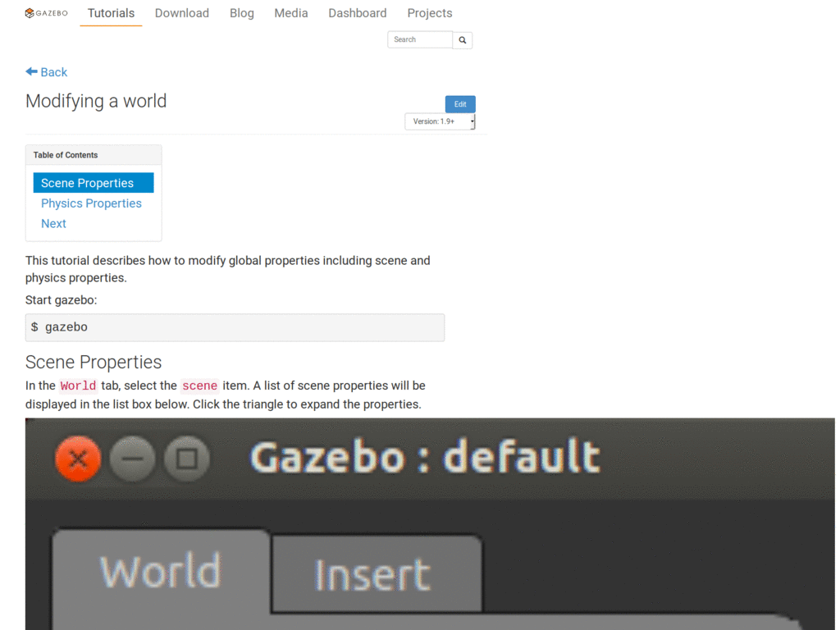Click the 'Start gazebo:' text line

[x=61, y=300]
